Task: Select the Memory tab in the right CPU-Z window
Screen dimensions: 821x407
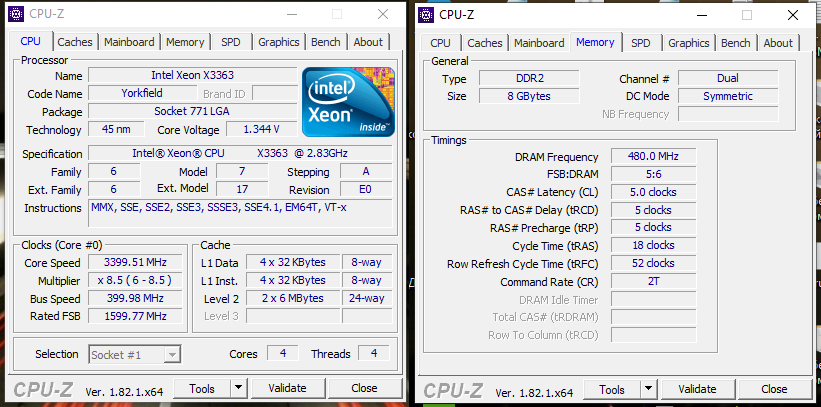Action: coord(595,42)
